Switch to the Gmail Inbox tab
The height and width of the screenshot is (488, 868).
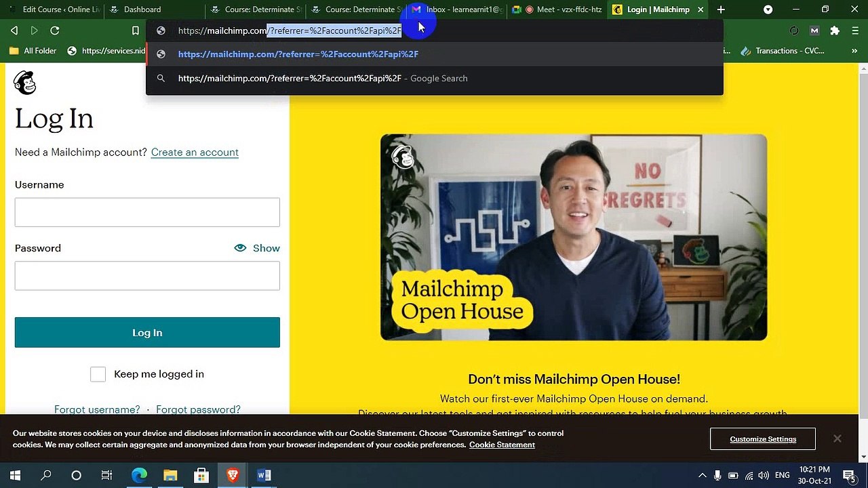[456, 9]
